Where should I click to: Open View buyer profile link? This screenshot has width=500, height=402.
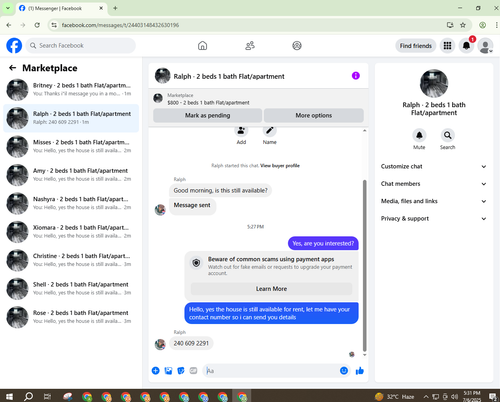coord(280,166)
